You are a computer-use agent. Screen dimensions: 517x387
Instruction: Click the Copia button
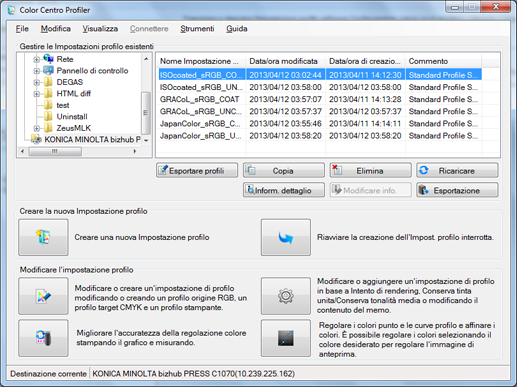tap(284, 171)
